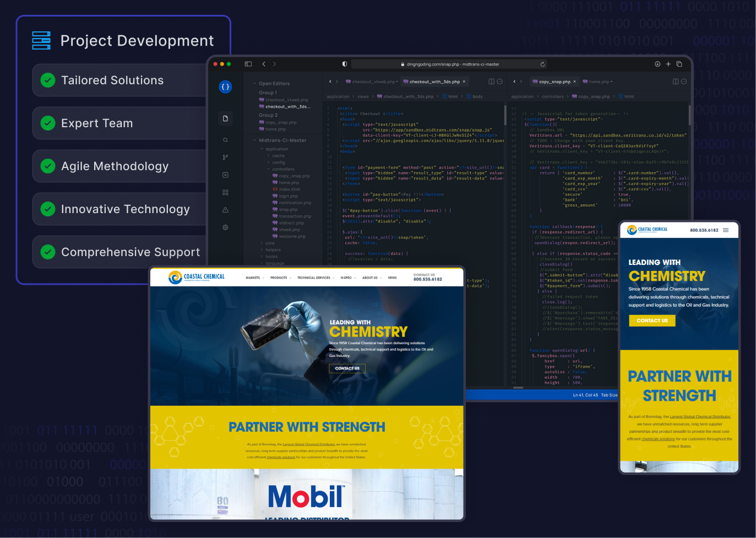The width and height of the screenshot is (756, 538).
Task: Go forward using the browser forward arrow
Action: [274, 64]
